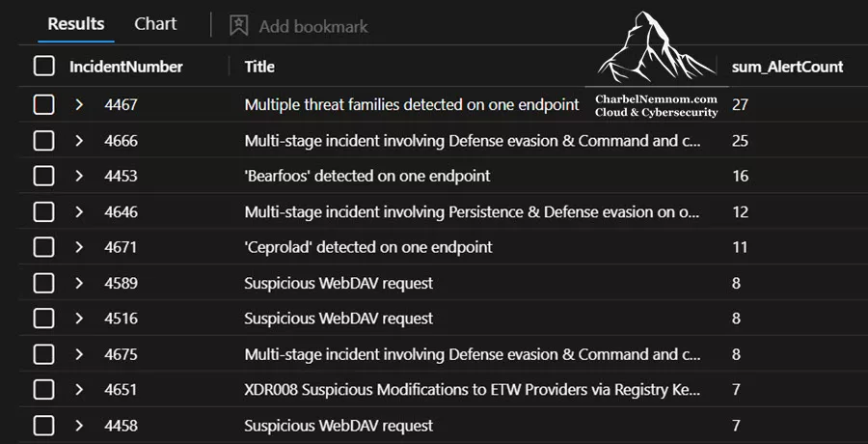Check the box for incident 4467

click(44, 104)
